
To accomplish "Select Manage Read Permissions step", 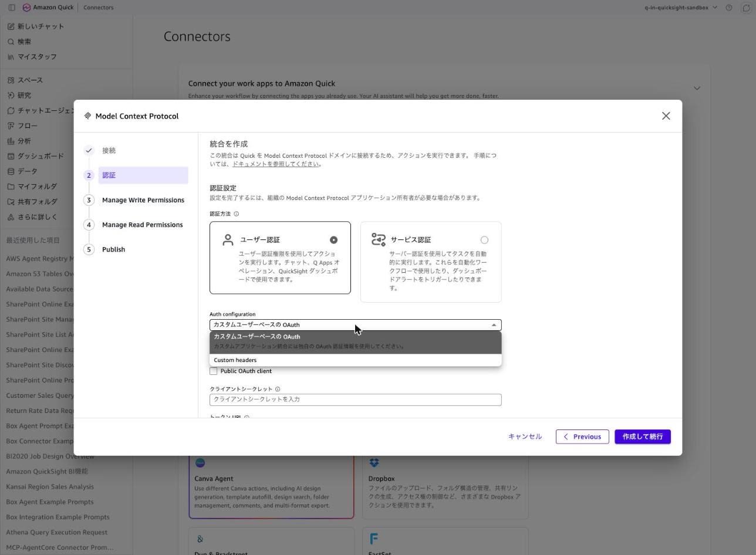I will [142, 225].
